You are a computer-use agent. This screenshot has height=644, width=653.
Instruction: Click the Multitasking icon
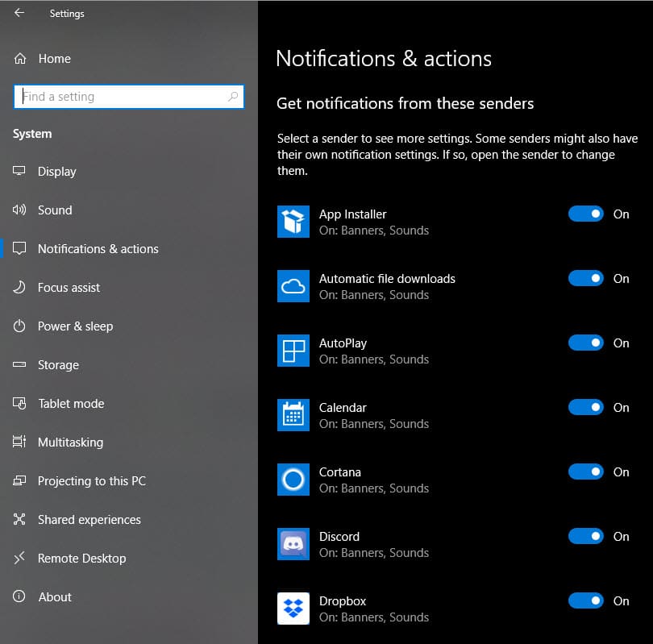19,442
